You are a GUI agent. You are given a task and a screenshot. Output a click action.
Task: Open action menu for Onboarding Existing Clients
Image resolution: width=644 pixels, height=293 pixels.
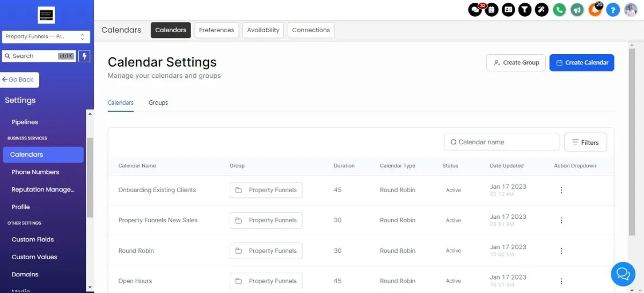(561, 190)
